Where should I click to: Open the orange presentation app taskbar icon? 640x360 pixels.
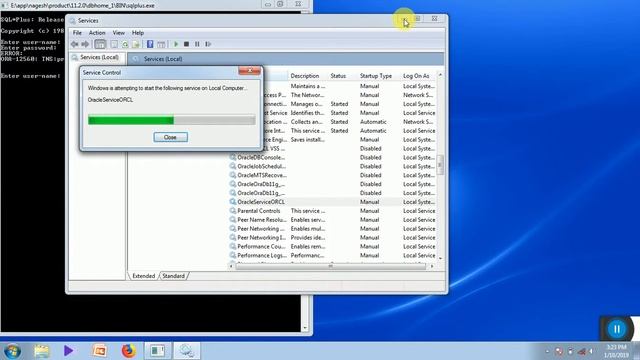99,351
